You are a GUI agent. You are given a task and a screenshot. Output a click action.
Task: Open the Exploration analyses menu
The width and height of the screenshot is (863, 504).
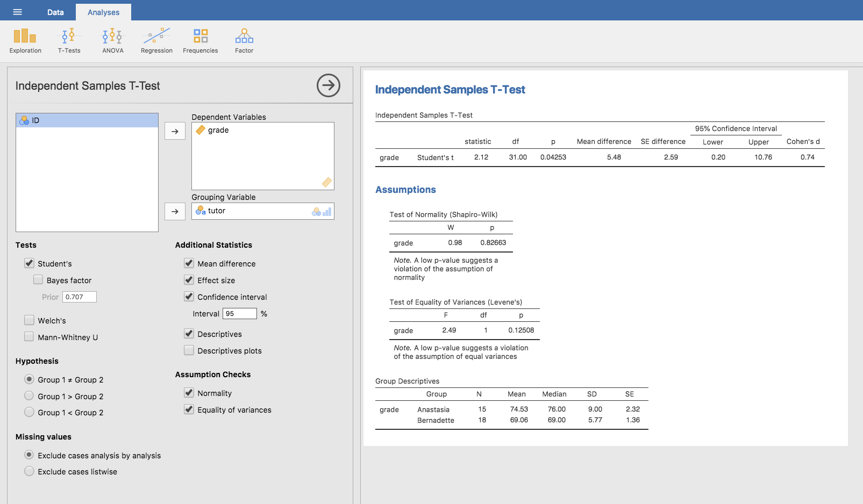[x=25, y=41]
